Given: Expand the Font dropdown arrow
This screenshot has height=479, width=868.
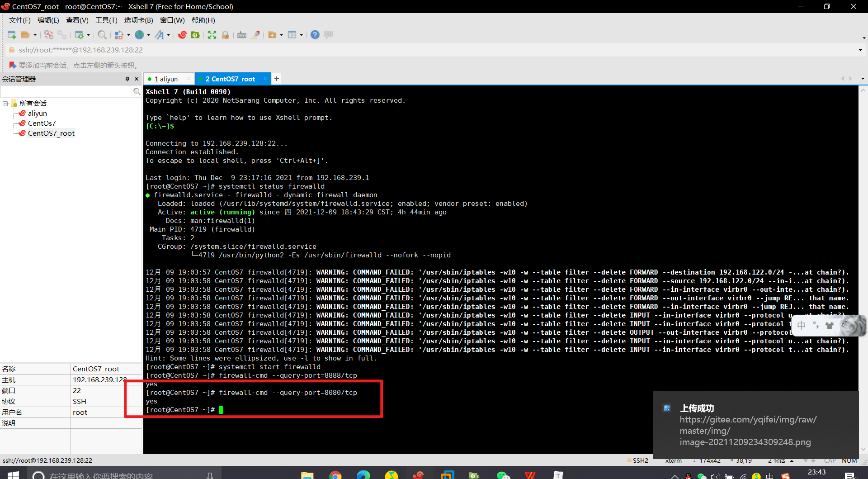Looking at the screenshot, I should click(168, 35).
